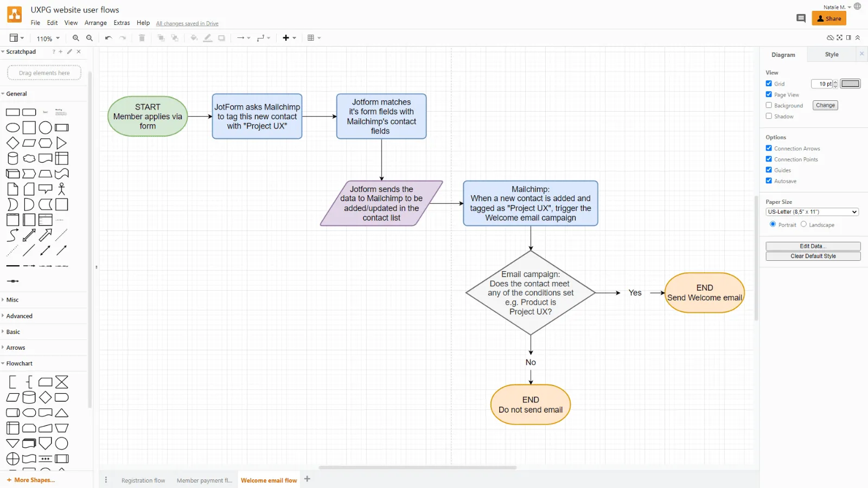The height and width of the screenshot is (488, 868).
Task: Toggle the Grid checkbox
Action: point(769,84)
